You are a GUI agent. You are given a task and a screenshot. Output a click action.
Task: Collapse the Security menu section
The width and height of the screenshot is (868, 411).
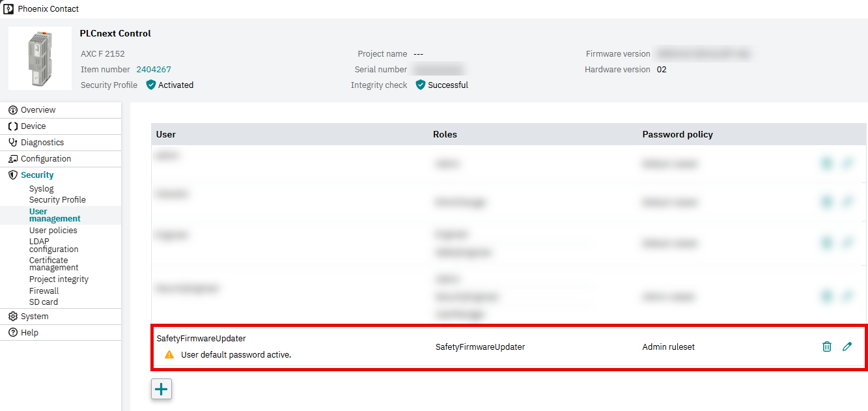(61, 175)
